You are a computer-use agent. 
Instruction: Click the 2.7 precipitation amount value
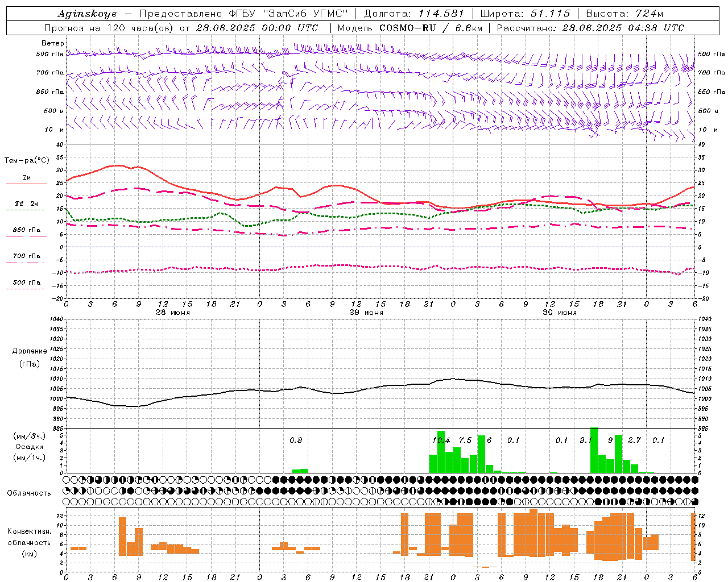coord(634,440)
